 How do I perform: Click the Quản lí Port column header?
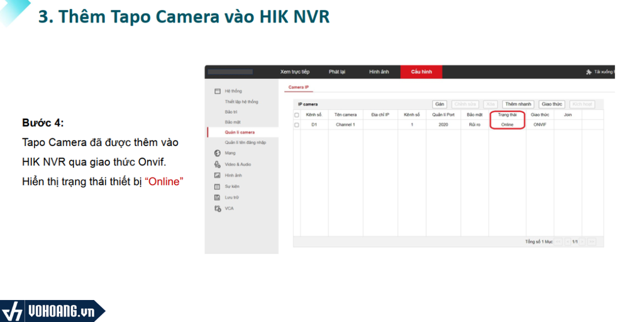(x=443, y=115)
